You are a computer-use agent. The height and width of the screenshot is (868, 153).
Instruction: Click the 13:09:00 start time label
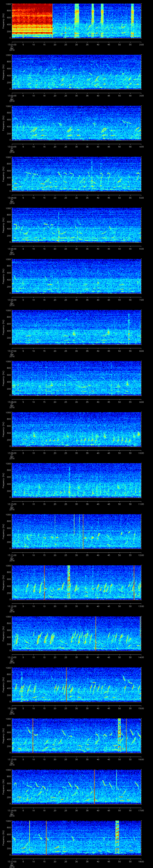[12, 453]
